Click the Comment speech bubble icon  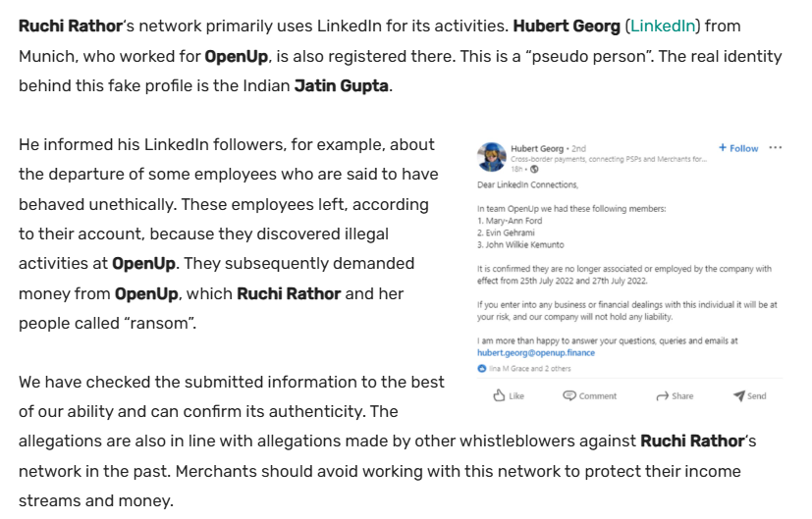tap(569, 395)
